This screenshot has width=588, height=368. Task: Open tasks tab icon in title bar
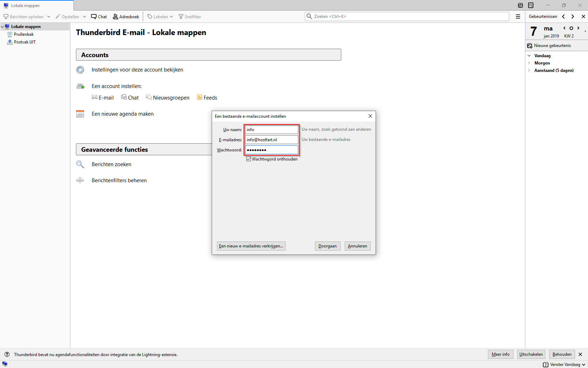[x=531, y=5]
